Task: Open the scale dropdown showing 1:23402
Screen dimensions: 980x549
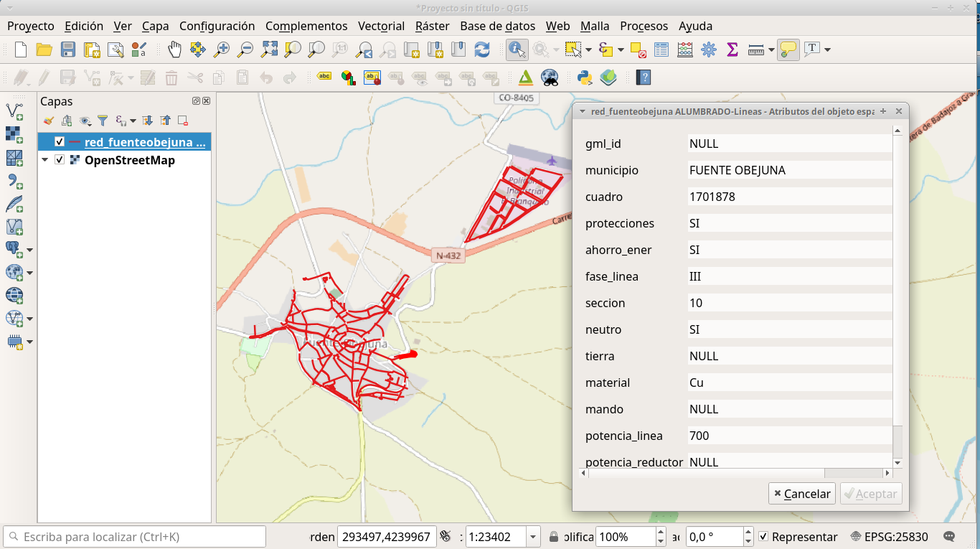Action: [x=532, y=536]
